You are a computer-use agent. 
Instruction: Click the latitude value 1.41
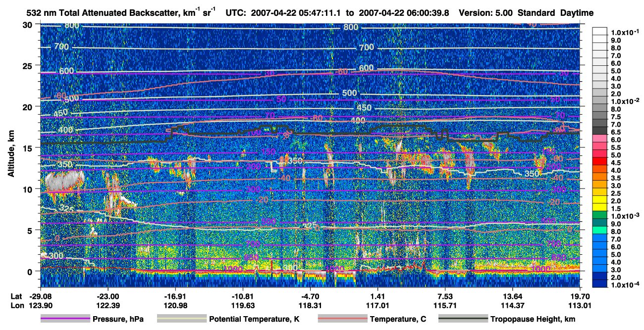coord(378,297)
